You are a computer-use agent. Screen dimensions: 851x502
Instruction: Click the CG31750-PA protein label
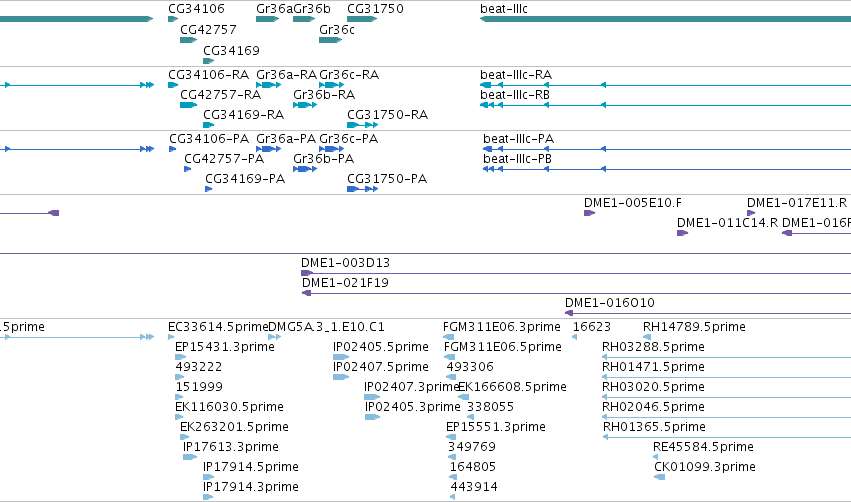[387, 179]
